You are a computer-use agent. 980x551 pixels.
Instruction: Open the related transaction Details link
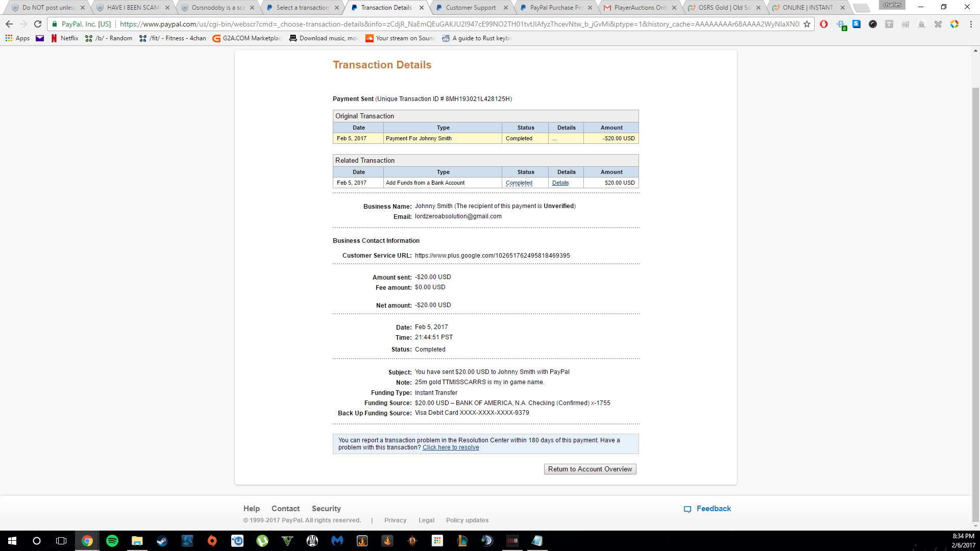(x=560, y=183)
